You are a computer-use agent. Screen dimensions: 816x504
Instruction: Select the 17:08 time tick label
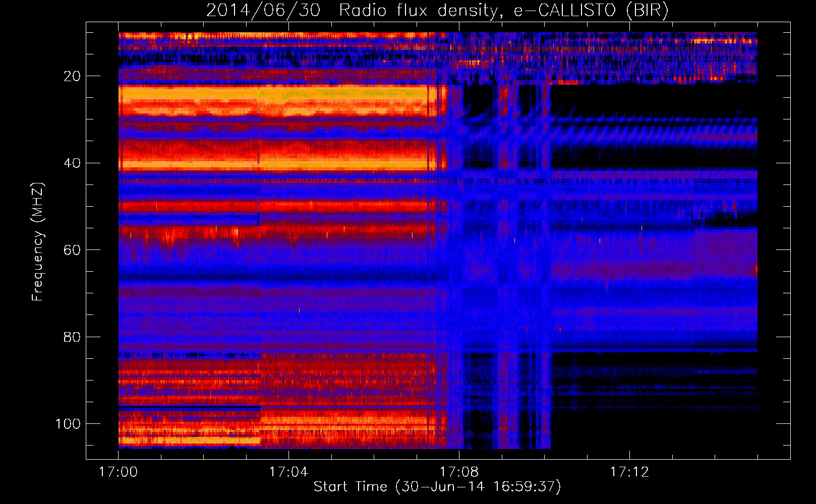pyautogui.click(x=459, y=472)
